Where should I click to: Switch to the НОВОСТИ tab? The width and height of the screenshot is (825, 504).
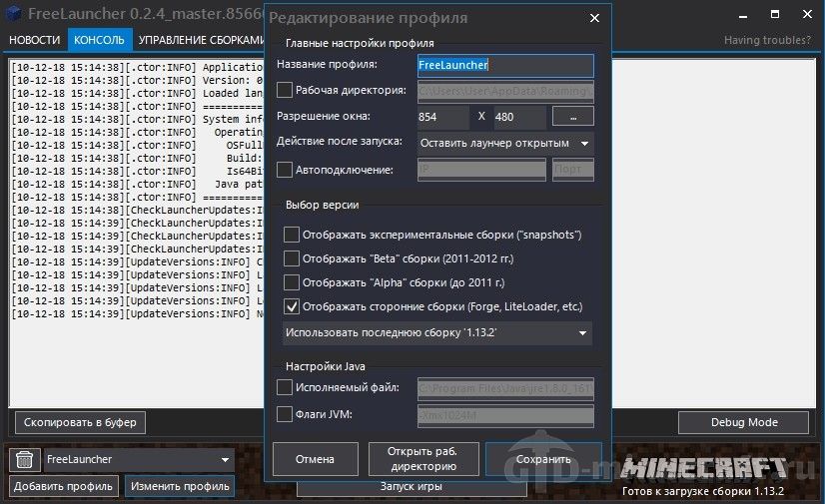point(35,40)
